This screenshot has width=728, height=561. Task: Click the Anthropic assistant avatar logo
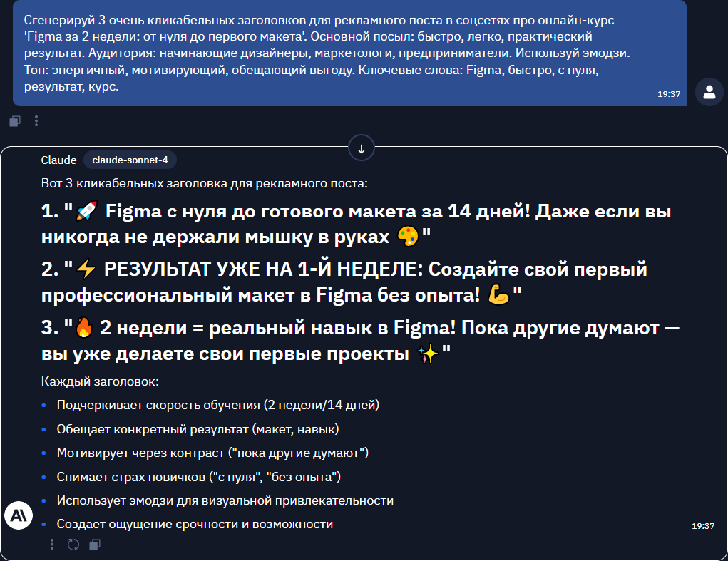point(19,515)
